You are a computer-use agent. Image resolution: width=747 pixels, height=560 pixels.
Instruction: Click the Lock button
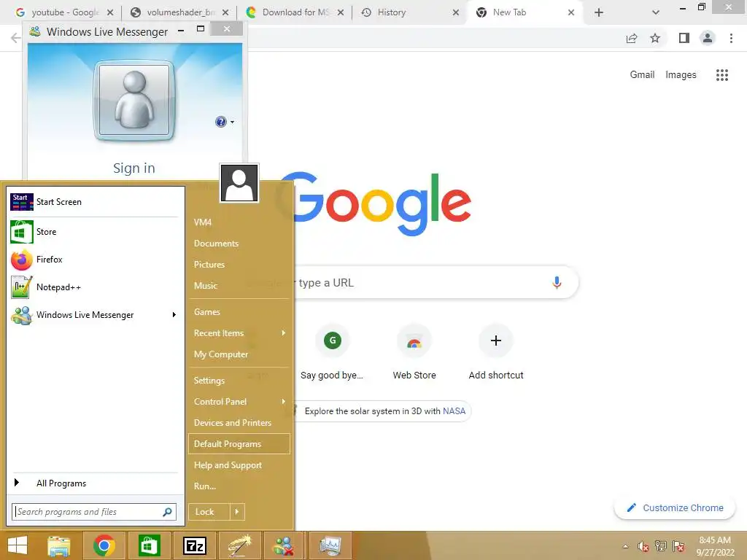coord(209,512)
